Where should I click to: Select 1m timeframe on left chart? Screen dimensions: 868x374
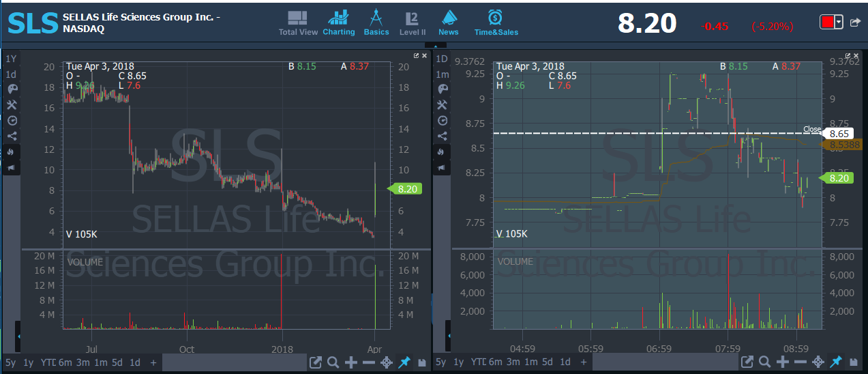tap(100, 362)
